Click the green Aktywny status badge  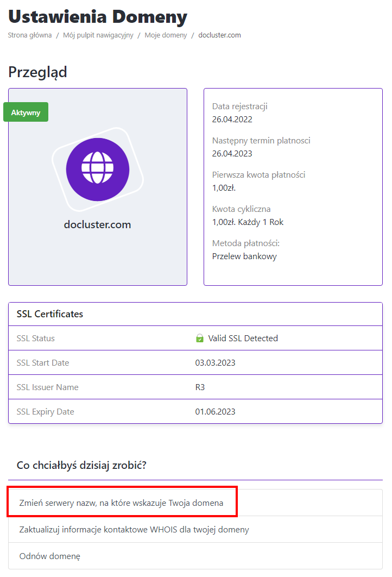[26, 112]
